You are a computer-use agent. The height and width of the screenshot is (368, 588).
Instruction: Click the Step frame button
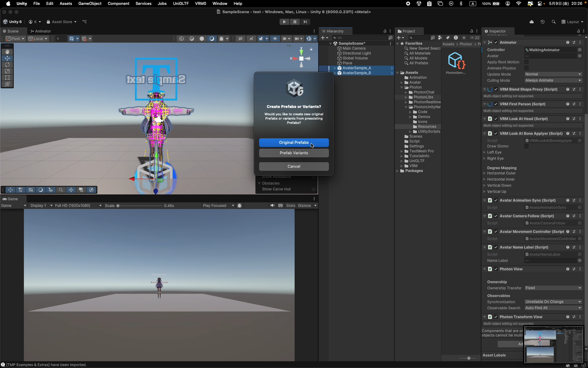[x=305, y=22]
